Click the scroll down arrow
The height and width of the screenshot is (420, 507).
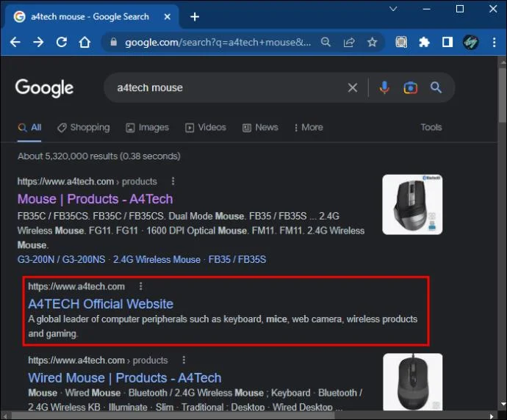click(502, 404)
